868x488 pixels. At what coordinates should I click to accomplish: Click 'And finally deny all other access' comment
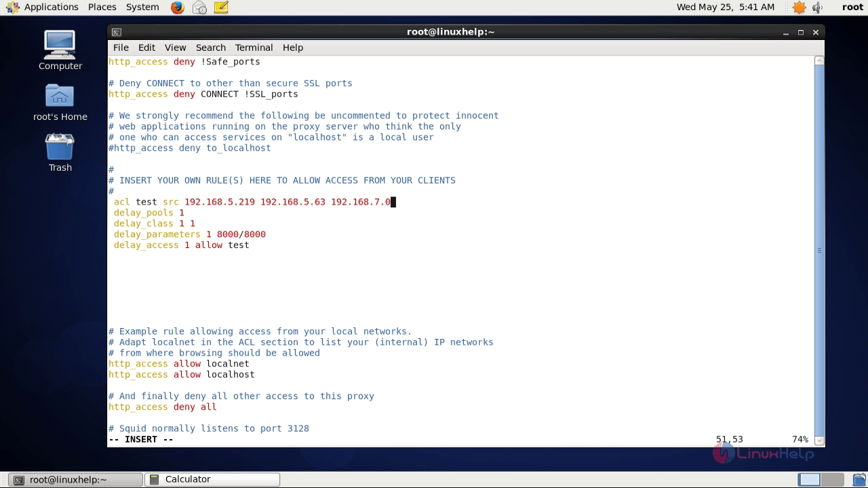241,396
